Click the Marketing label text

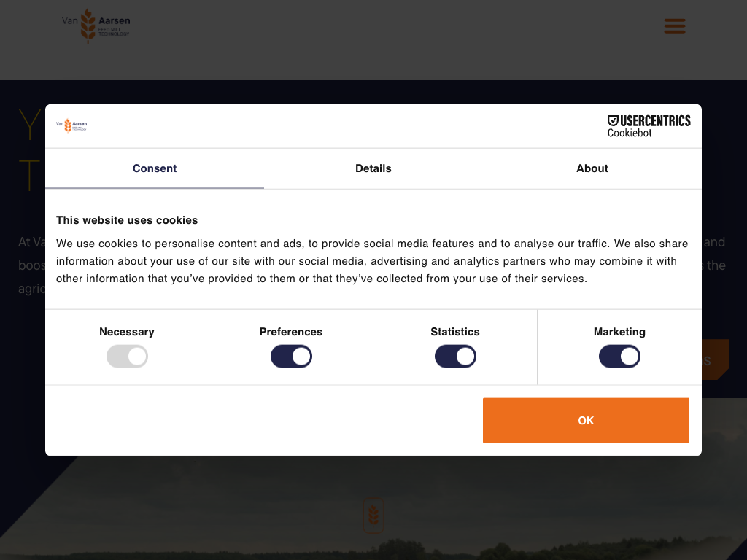pyautogui.click(x=619, y=332)
